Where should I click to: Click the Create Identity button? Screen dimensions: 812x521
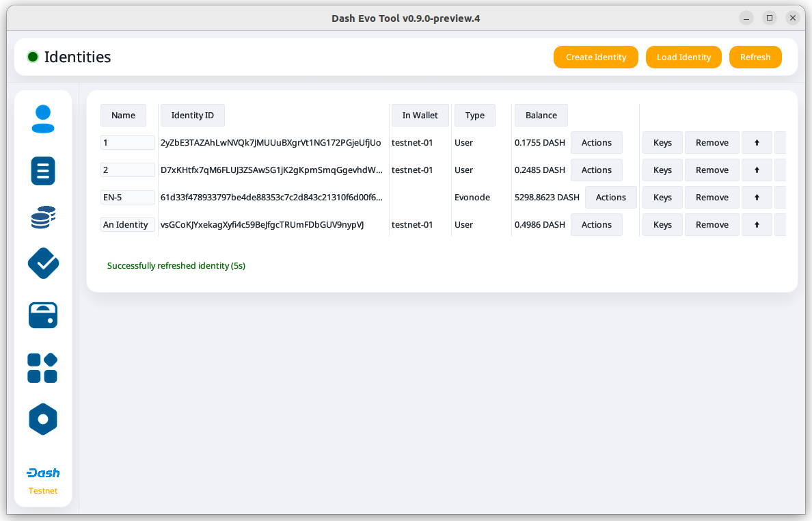595,57
